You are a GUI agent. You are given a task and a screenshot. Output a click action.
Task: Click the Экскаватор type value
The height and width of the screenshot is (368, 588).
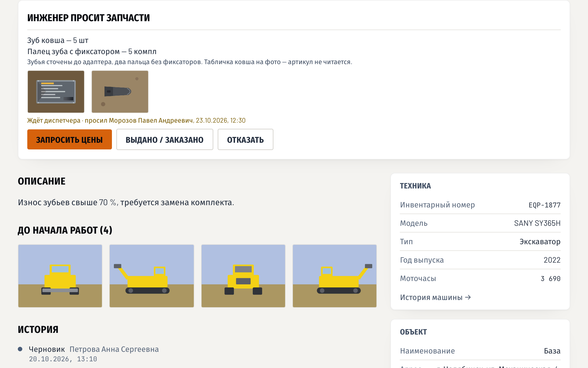(x=540, y=242)
